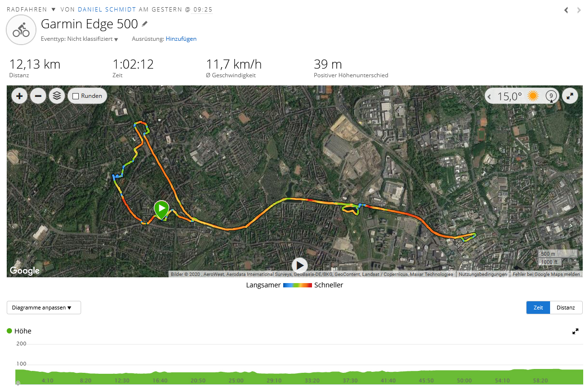Edit the activity title with pencil icon
The image size is (588, 392).
pyautogui.click(x=145, y=24)
